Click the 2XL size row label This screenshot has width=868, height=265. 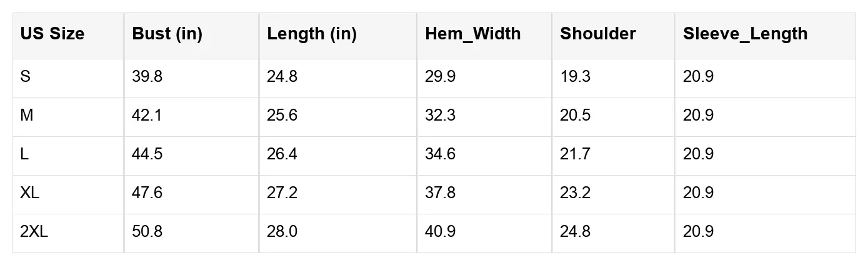point(34,232)
